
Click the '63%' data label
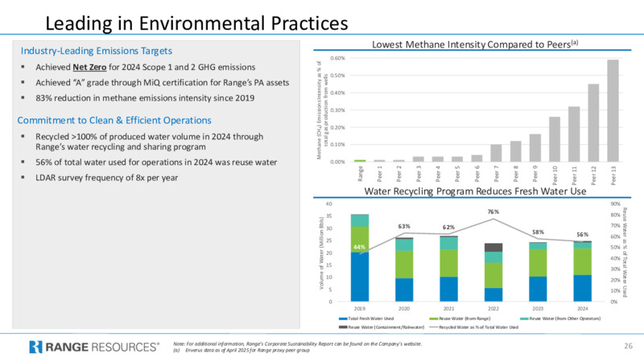click(x=404, y=226)
